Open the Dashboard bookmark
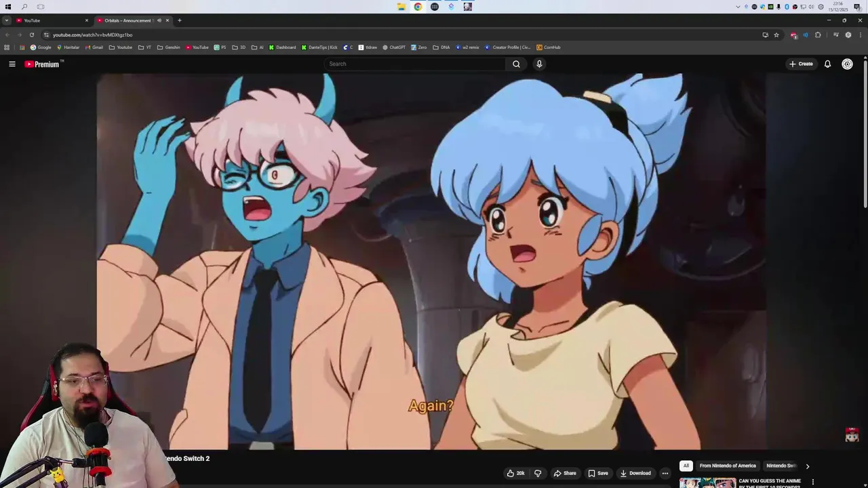Viewport: 868px width, 488px height. coord(282,47)
